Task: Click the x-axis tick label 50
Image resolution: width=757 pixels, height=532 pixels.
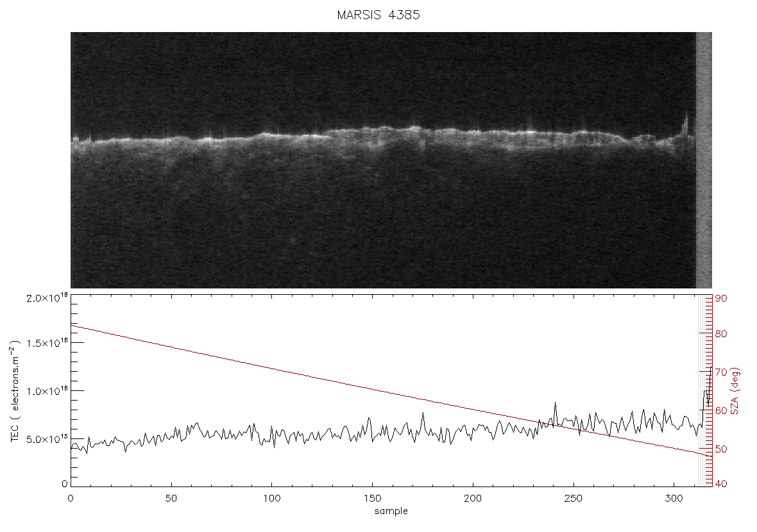Action: pyautogui.click(x=171, y=499)
